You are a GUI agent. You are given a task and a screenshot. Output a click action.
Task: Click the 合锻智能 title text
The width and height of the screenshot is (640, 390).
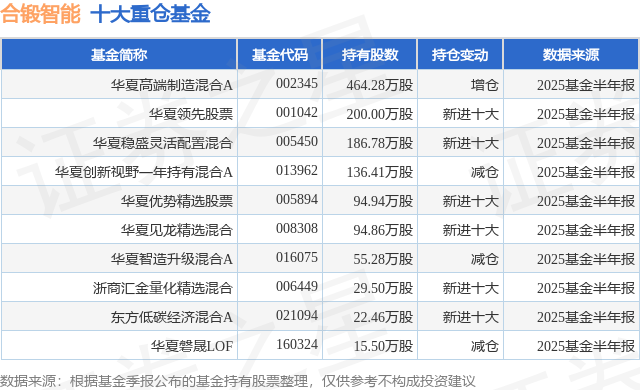[x=40, y=14]
